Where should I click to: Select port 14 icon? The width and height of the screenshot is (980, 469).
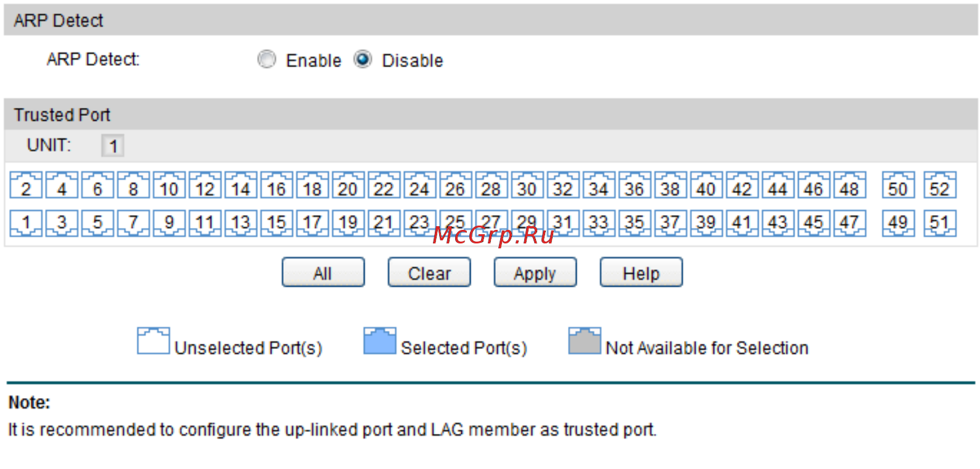coord(241,186)
